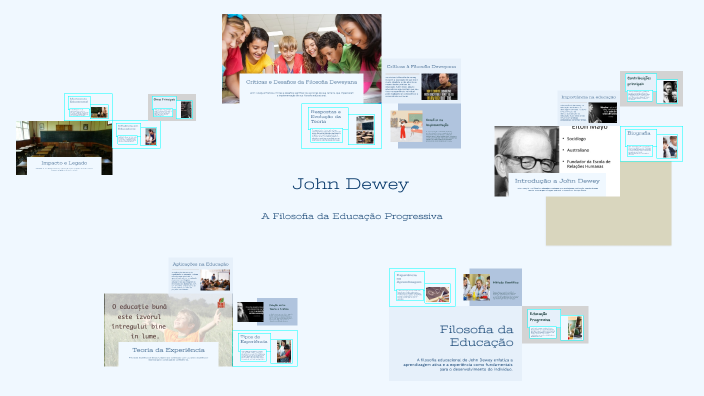Open the 'Tipos de Experiência' subtopic slide
Screen dimensions: 704x396
[x=265, y=348]
